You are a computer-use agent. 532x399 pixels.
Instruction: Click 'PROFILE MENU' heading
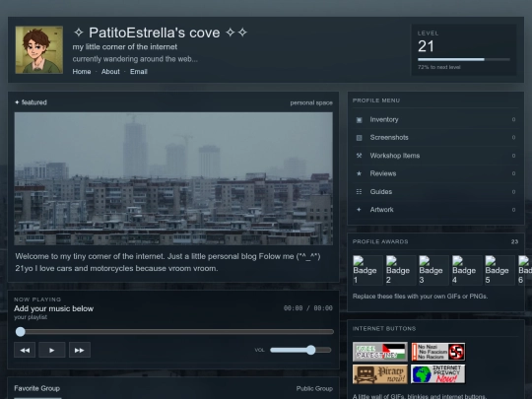click(376, 100)
